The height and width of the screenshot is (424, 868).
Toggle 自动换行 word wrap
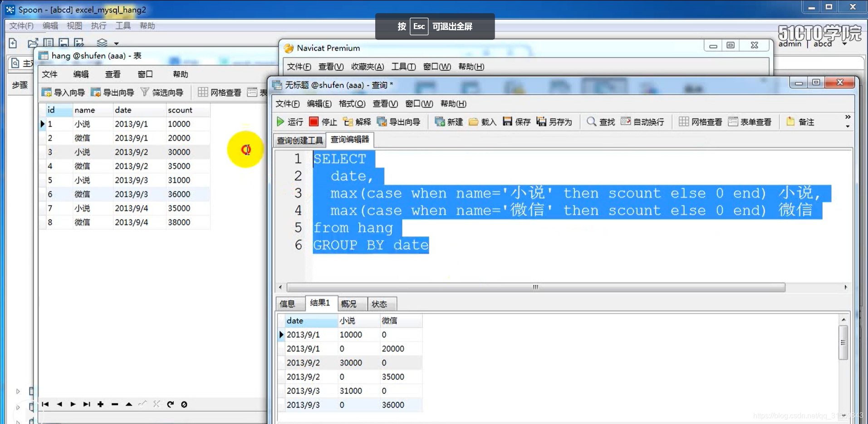(x=642, y=122)
